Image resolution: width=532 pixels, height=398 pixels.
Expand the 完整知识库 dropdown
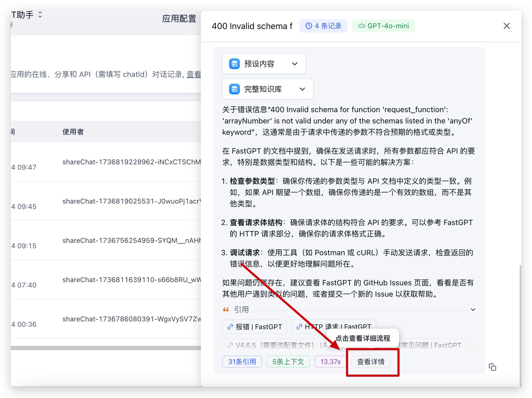pos(302,89)
